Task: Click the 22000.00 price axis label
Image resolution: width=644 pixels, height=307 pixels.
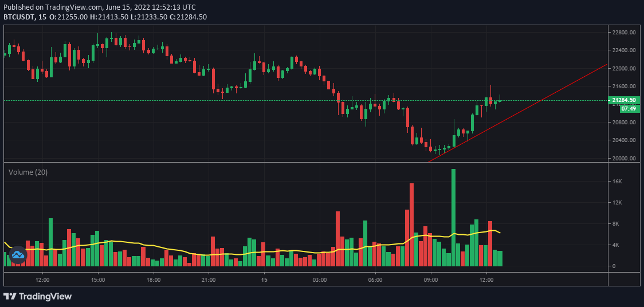Action: [625, 69]
